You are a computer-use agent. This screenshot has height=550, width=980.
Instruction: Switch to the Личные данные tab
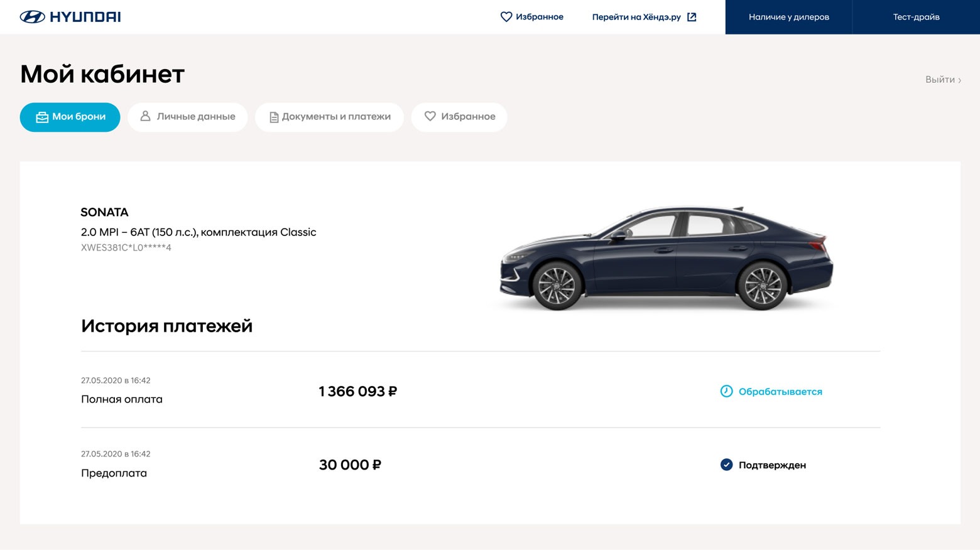(x=188, y=117)
